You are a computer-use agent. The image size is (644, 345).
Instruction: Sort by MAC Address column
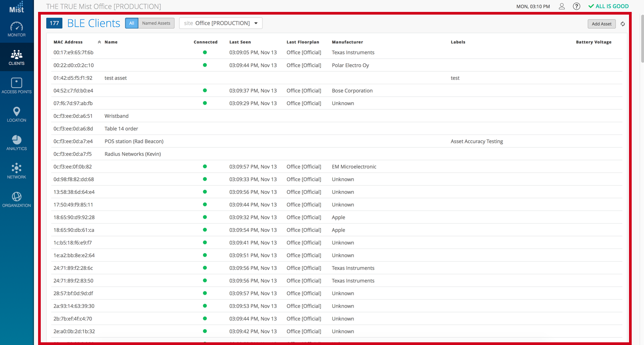(x=68, y=42)
